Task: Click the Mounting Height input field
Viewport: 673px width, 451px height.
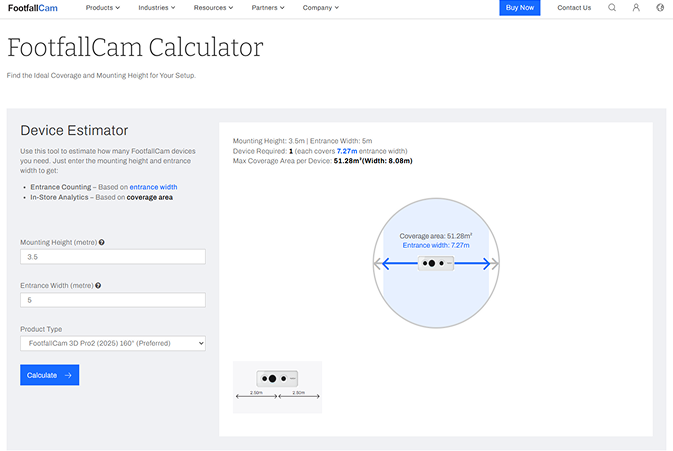Action: point(113,257)
